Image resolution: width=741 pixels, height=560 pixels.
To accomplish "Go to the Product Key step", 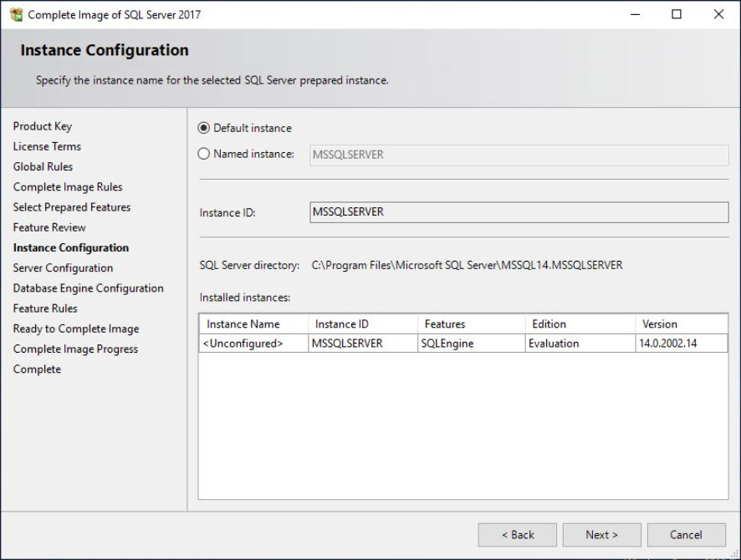I will (x=43, y=126).
